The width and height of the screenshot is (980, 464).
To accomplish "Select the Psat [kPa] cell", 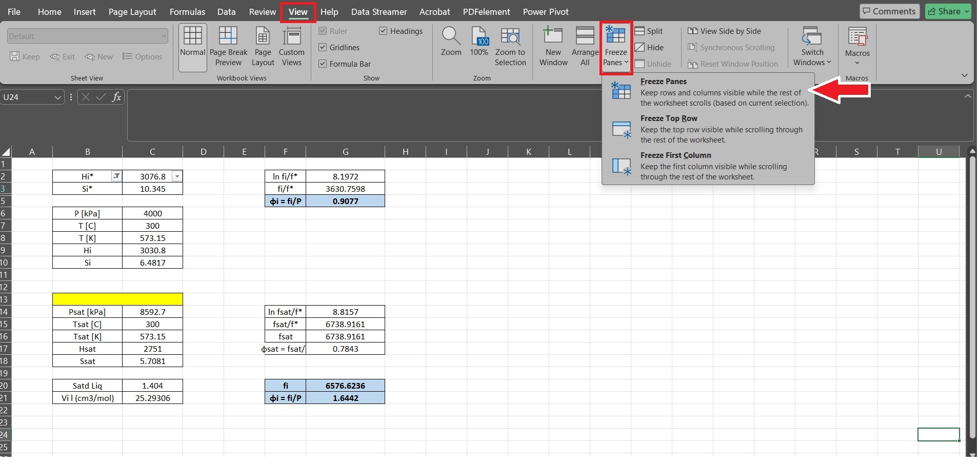I will (87, 312).
